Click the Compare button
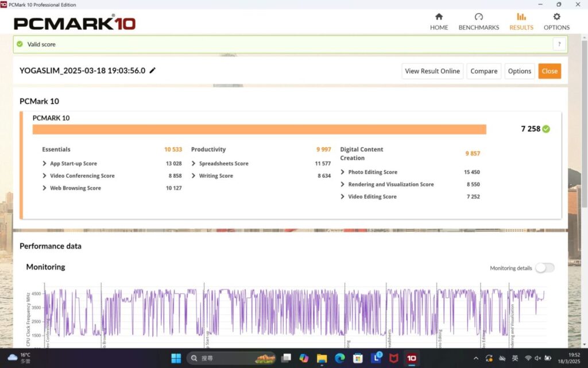The height and width of the screenshot is (368, 588). (x=483, y=71)
